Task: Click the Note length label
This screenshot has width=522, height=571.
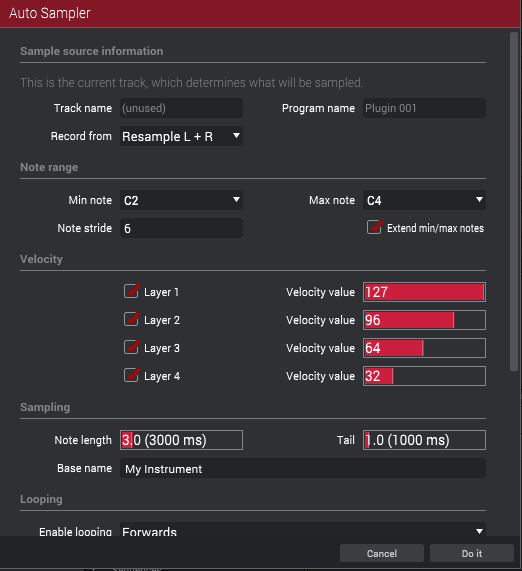Action: point(83,440)
